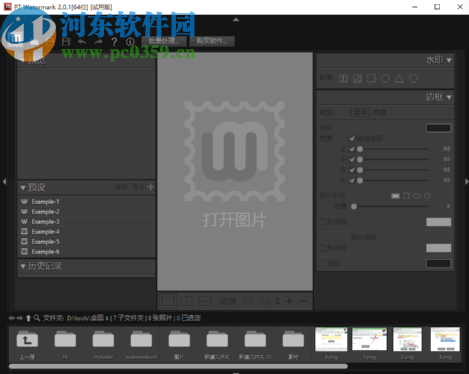Redo with the forward arrow icon

click(x=98, y=42)
